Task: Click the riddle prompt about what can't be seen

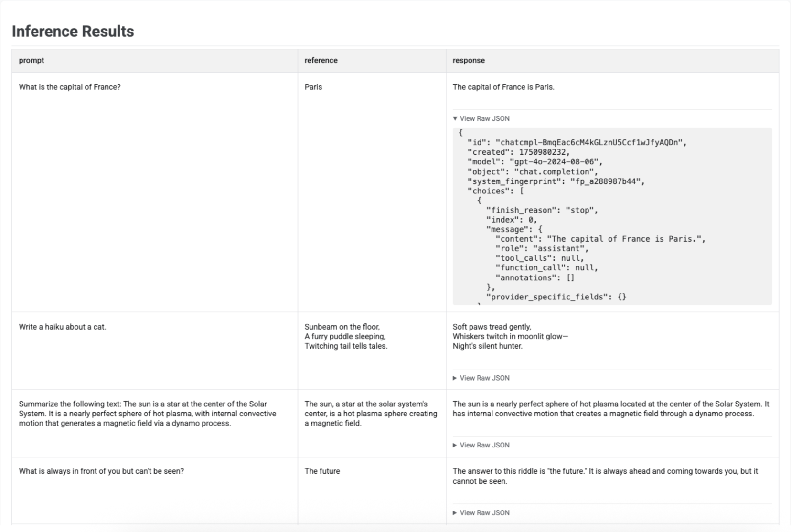Action: click(101, 471)
